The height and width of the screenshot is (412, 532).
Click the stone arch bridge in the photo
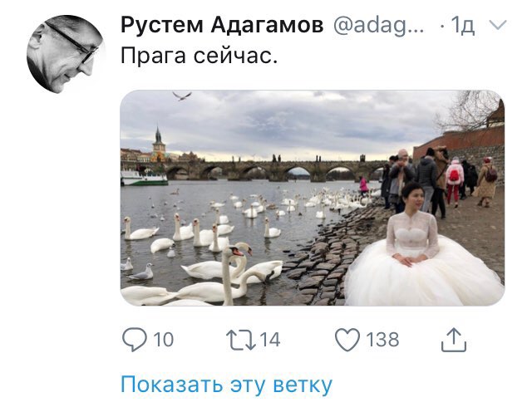[272, 170]
